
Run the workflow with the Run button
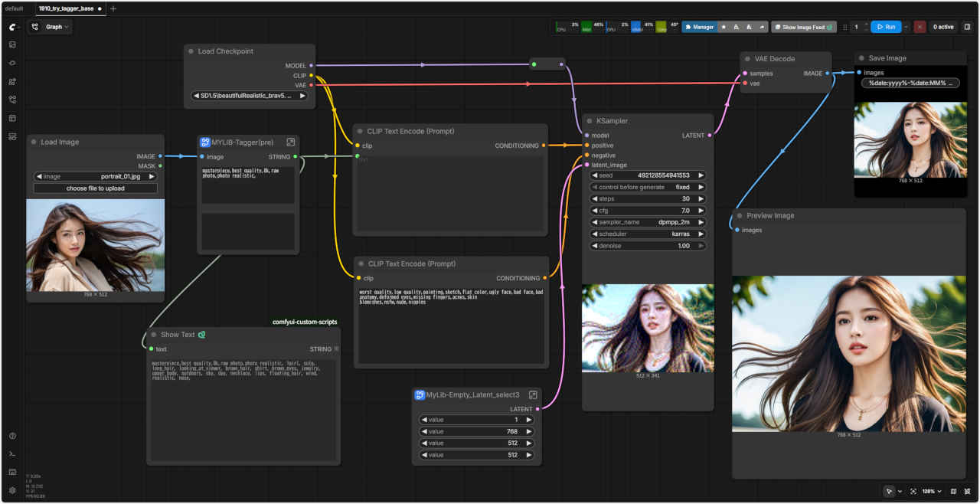885,27
